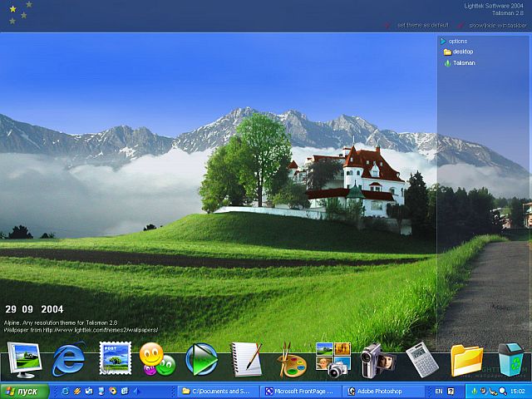Open the calculator dock icon
The image size is (532, 399).
[x=421, y=359]
